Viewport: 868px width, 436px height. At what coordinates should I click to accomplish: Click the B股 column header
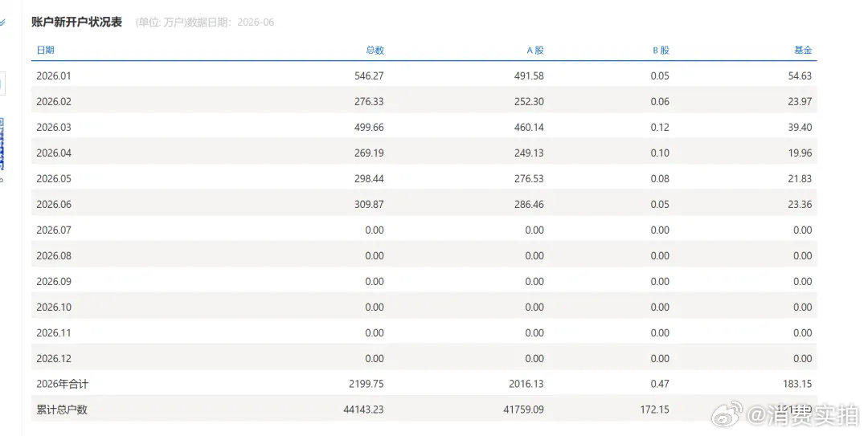661,50
